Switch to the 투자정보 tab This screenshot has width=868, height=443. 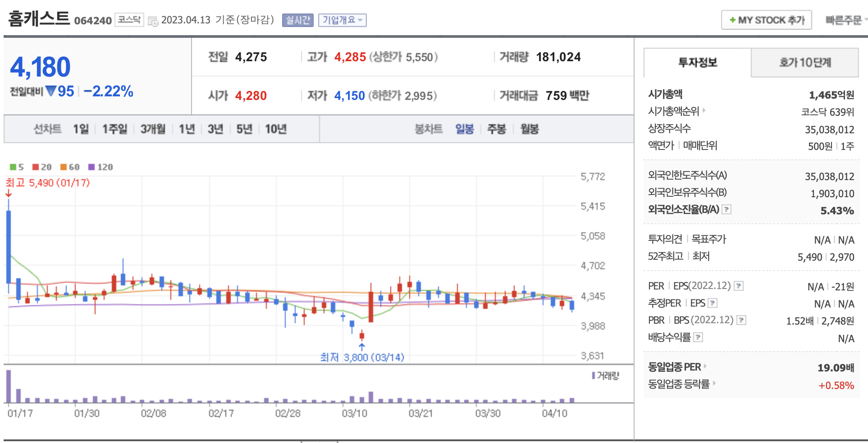point(697,63)
